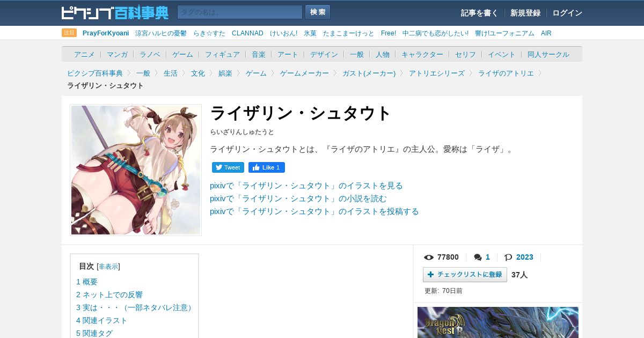Select イベント category menu
644x338 pixels.
[502, 54]
